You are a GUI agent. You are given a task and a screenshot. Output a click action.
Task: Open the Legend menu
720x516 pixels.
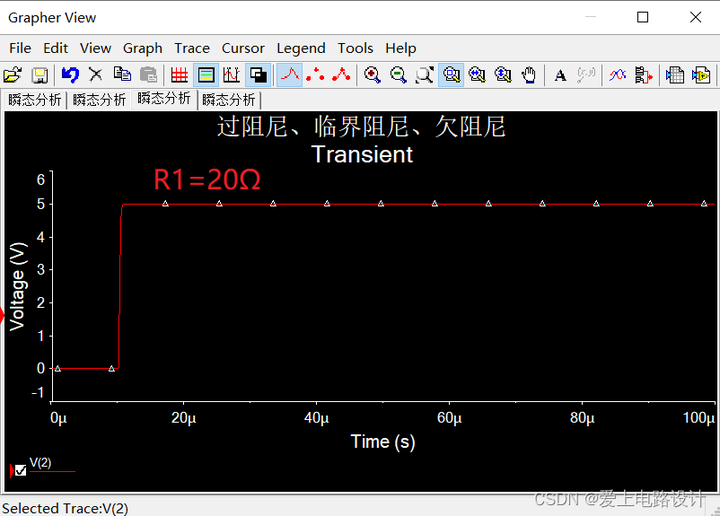301,48
